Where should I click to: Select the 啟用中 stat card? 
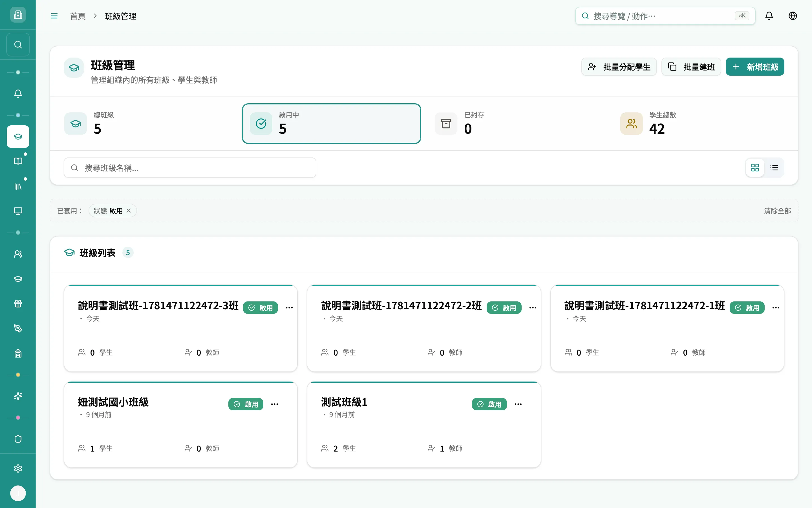pos(331,124)
